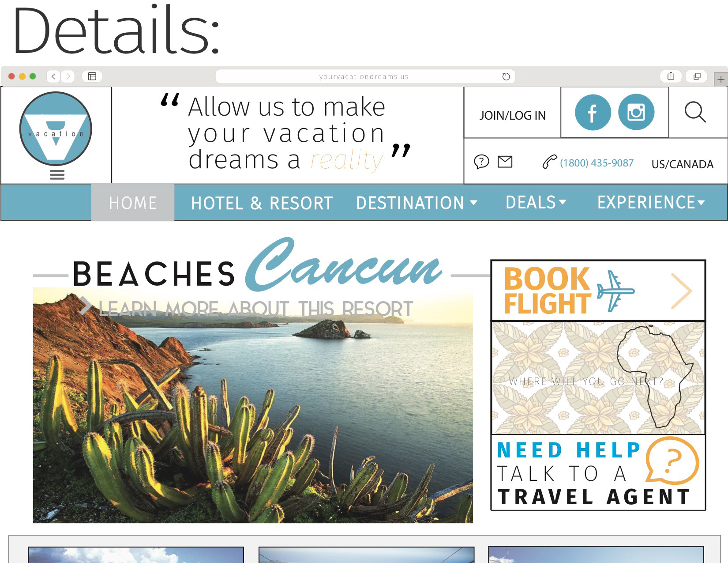Go to Hotel & Resort tab
This screenshot has height=563, width=728.
click(x=262, y=203)
